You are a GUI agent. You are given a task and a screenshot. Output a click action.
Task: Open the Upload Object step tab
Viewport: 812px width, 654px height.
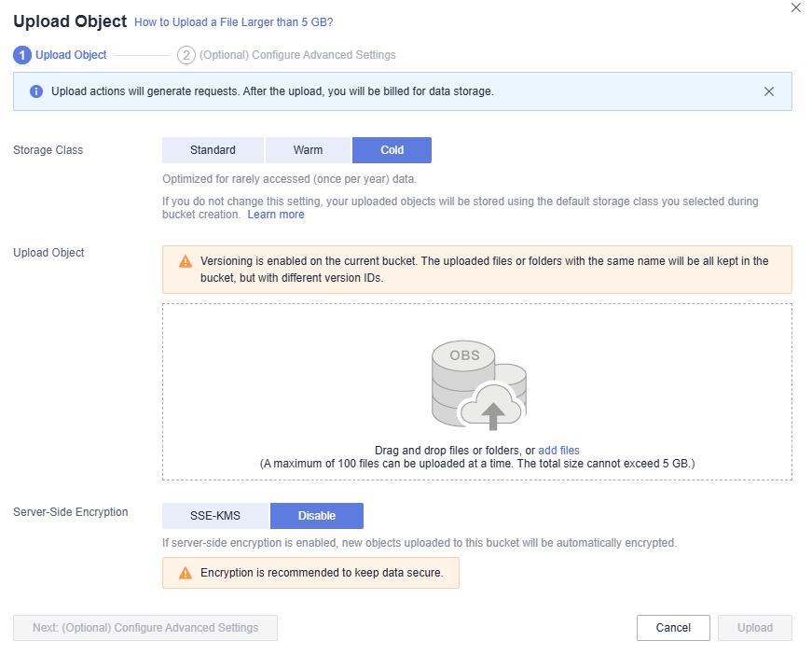(x=71, y=55)
